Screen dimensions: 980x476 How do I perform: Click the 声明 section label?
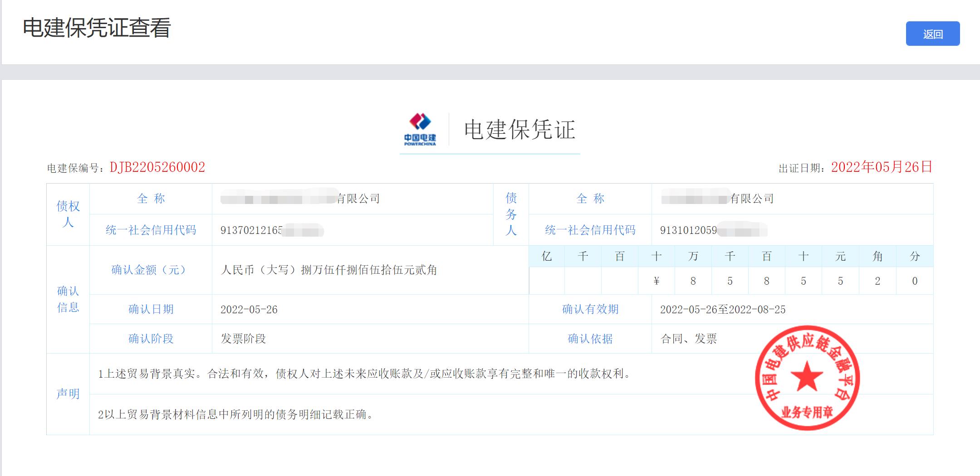[68, 394]
